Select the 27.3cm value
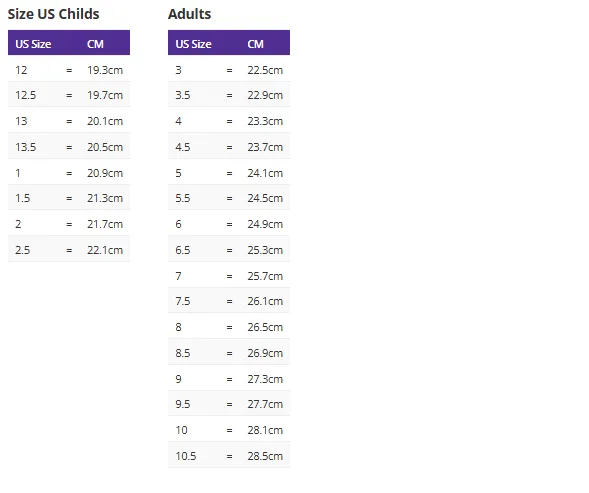This screenshot has width=589, height=493. point(265,379)
